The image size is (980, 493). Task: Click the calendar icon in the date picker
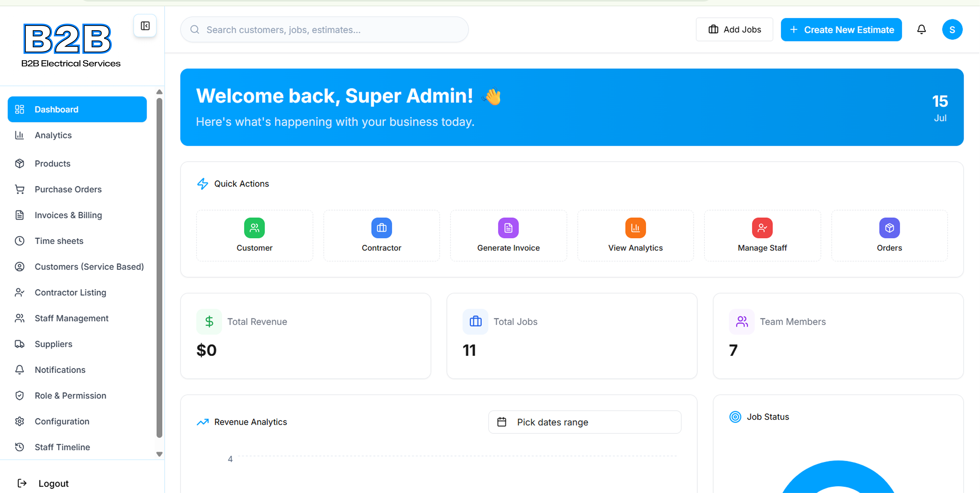(501, 422)
